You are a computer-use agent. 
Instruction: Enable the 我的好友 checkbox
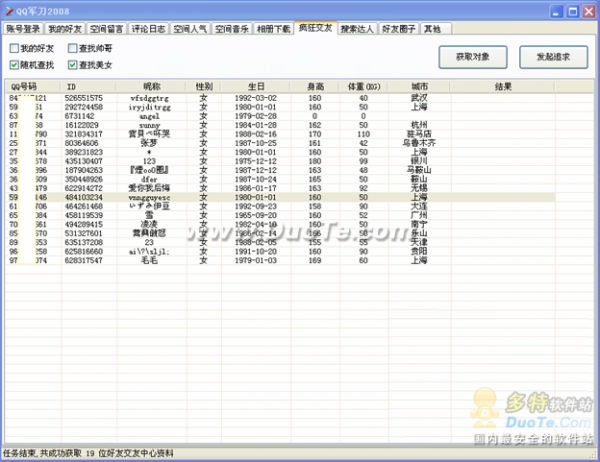14,48
